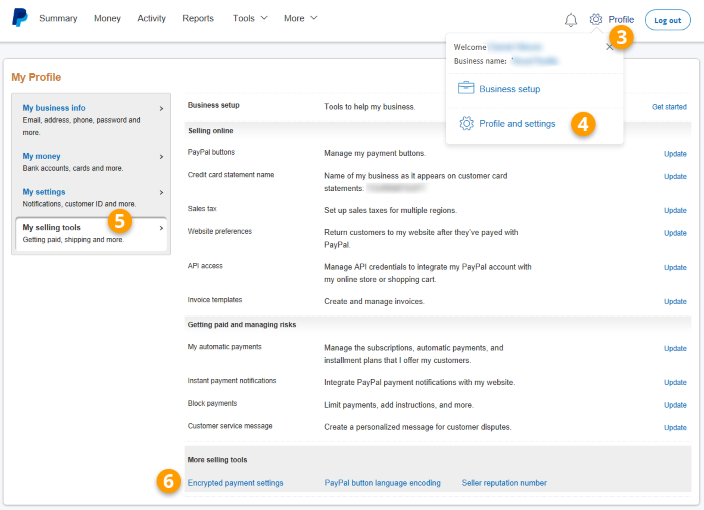Click the gear icon beside Profile

coord(596,19)
